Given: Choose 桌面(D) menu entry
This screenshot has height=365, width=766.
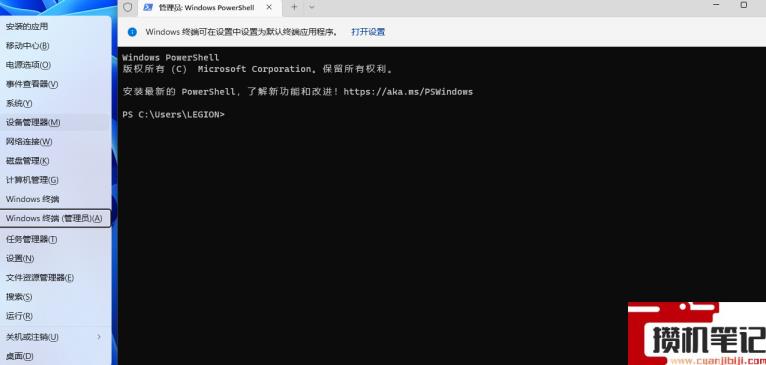Looking at the screenshot, I should click(55, 356).
